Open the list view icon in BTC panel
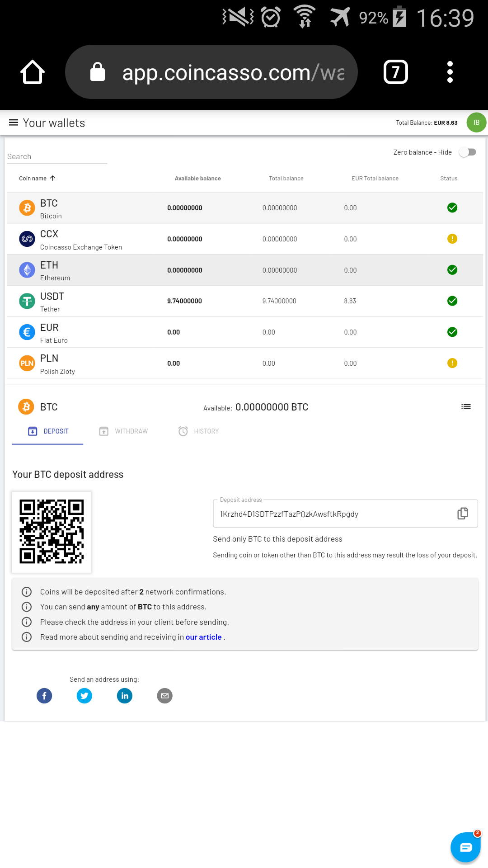The width and height of the screenshot is (488, 868). pos(466,407)
